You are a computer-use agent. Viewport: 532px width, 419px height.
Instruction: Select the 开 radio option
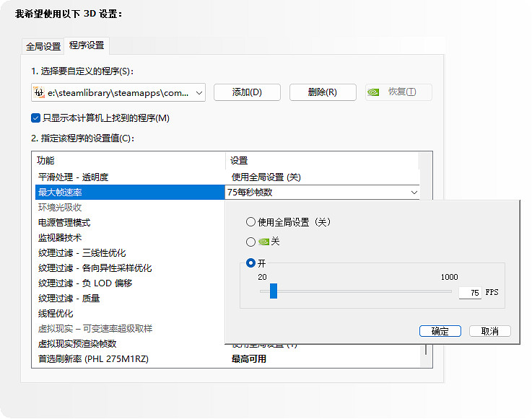250,263
